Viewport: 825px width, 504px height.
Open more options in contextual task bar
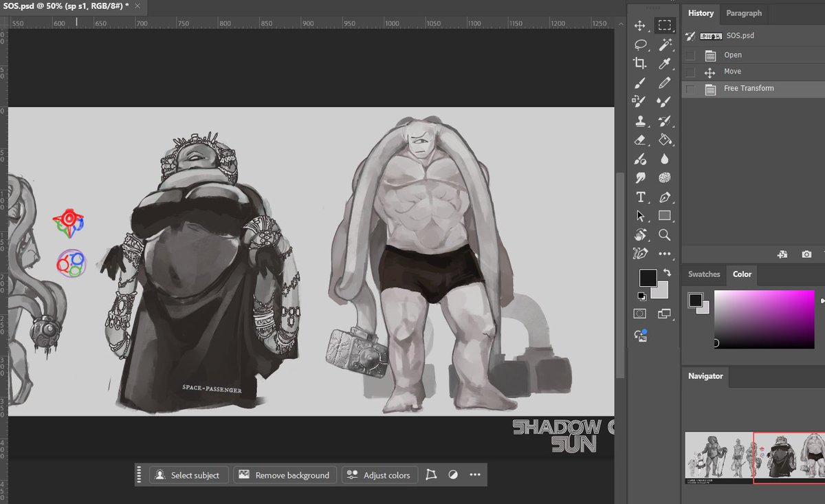(475, 475)
